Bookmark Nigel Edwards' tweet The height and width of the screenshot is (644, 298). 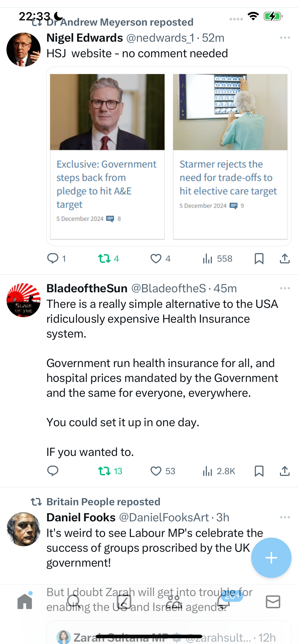tap(259, 259)
